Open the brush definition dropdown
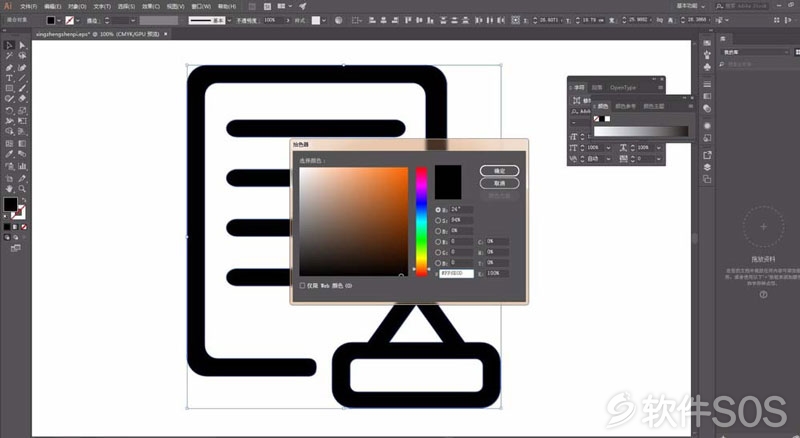Viewport: 800px width, 438px height. point(229,20)
